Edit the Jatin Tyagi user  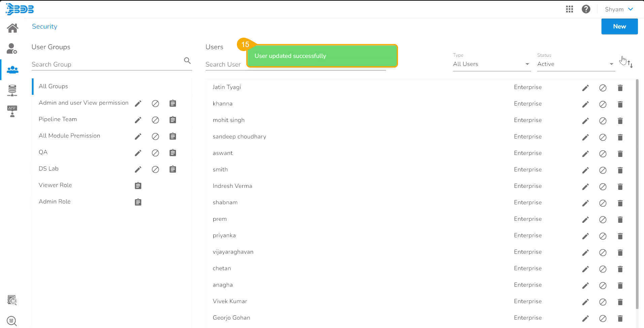coord(585,88)
